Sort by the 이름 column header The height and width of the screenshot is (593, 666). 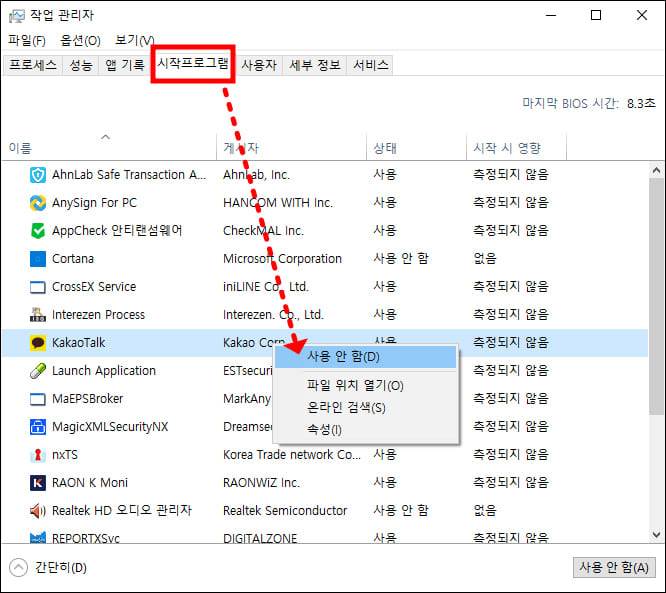(x=109, y=148)
